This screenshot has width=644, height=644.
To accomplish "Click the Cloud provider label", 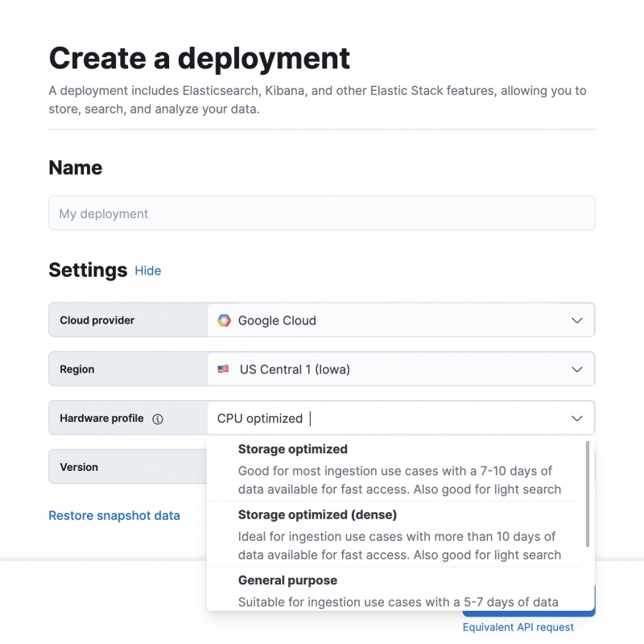I will [x=97, y=320].
